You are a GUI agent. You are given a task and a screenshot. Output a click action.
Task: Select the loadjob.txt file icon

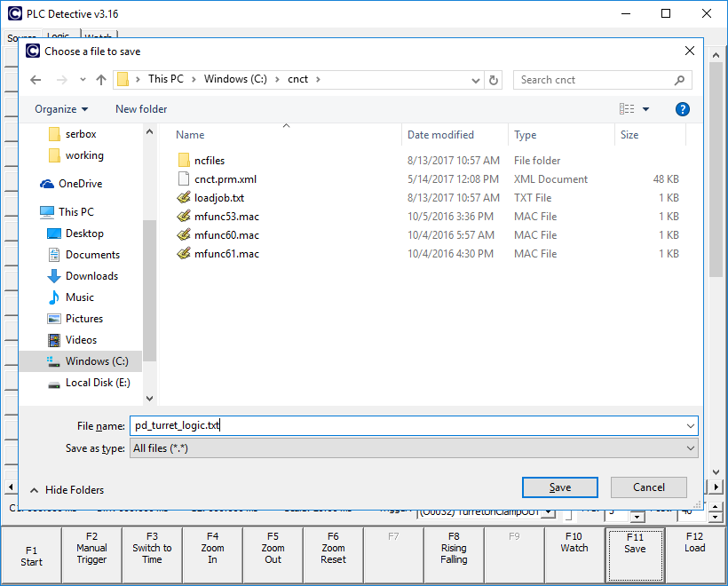[x=184, y=197]
